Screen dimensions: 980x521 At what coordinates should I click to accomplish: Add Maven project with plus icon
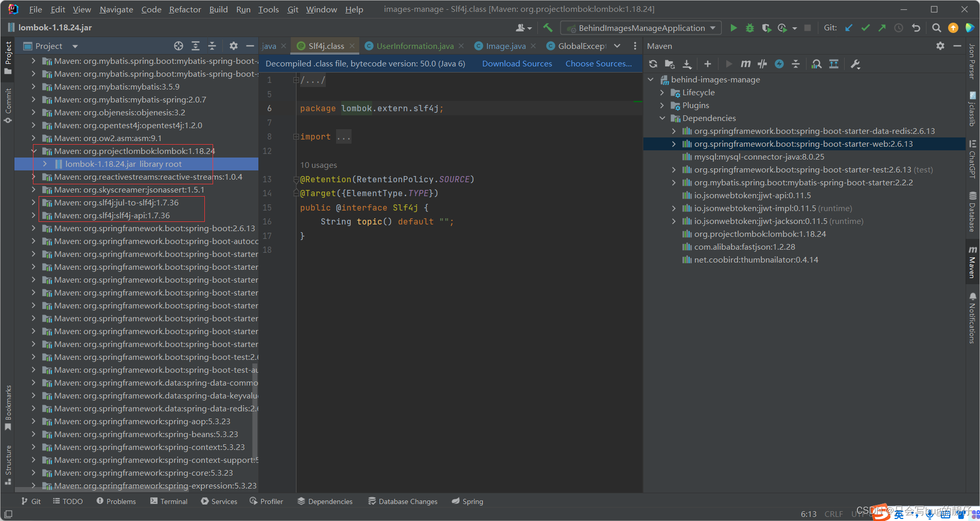(708, 64)
